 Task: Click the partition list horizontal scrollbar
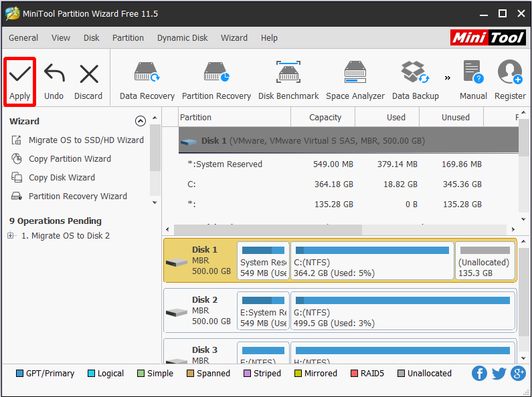pos(268,229)
